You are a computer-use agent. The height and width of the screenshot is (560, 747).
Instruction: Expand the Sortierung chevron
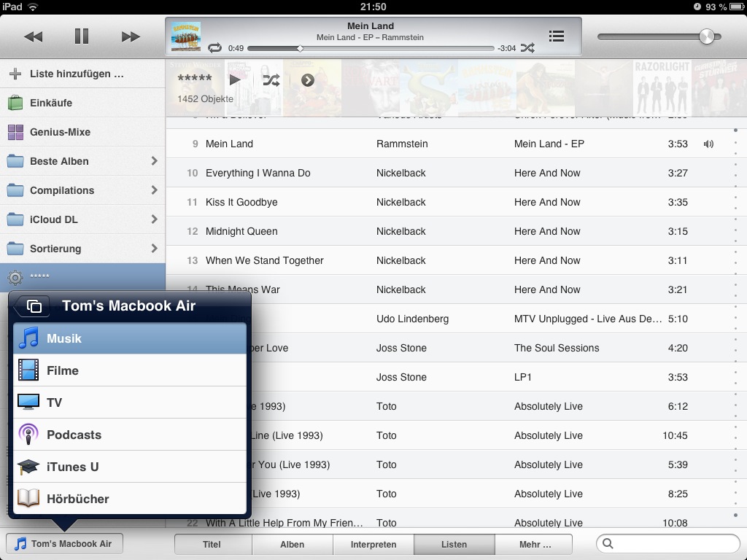pyautogui.click(x=154, y=248)
